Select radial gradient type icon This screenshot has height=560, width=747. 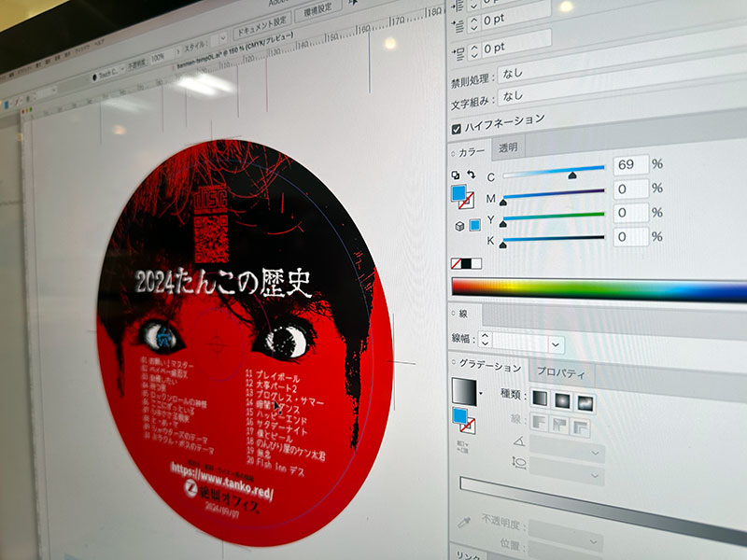pos(563,400)
